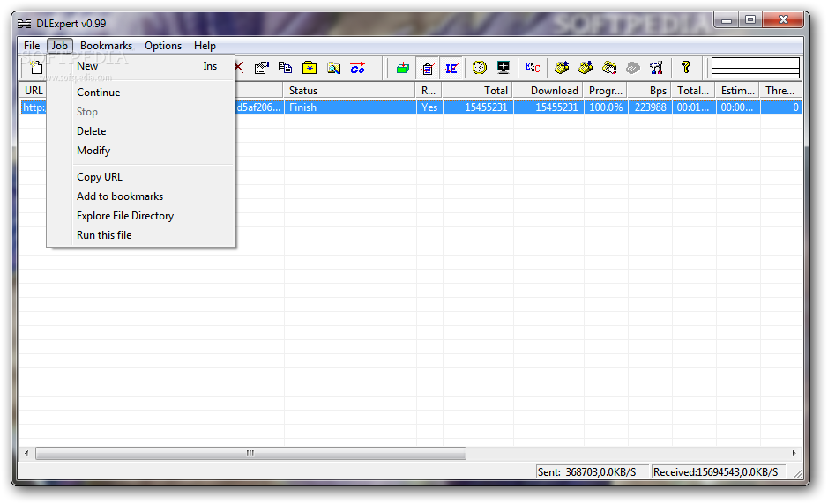Click the greyed-out phone icon
Image resolution: width=828 pixels, height=504 pixels.
632,68
